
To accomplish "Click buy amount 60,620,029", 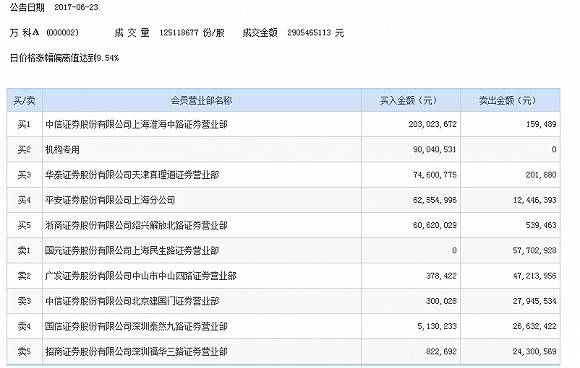I will point(435,225).
